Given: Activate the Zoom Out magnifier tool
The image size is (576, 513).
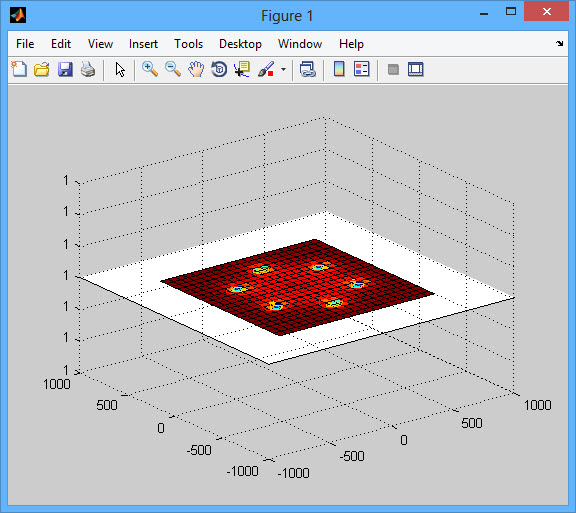Looking at the screenshot, I should [173, 69].
